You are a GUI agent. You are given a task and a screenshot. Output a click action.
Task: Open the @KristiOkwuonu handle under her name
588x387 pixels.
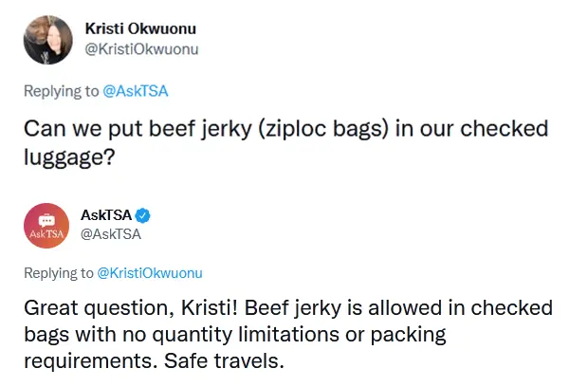point(141,49)
